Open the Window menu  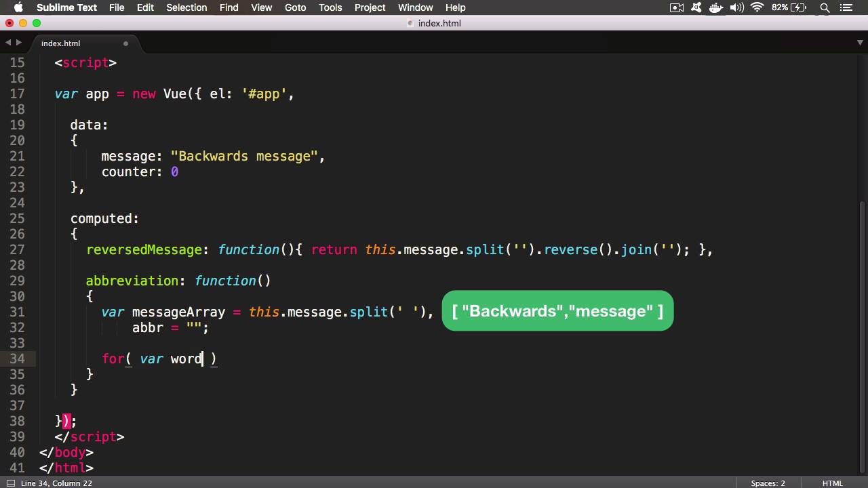click(x=416, y=7)
